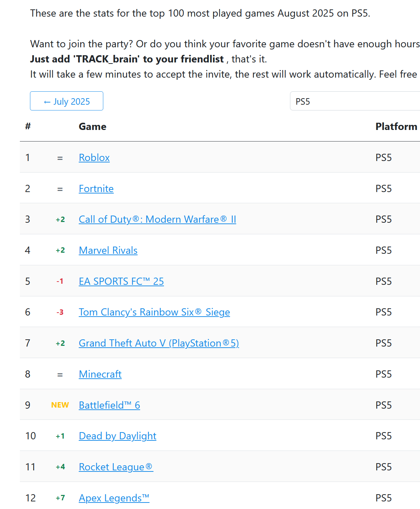This screenshot has height=509, width=420.
Task: Click the PS5 platform cell in Roblox row
Action: point(384,158)
